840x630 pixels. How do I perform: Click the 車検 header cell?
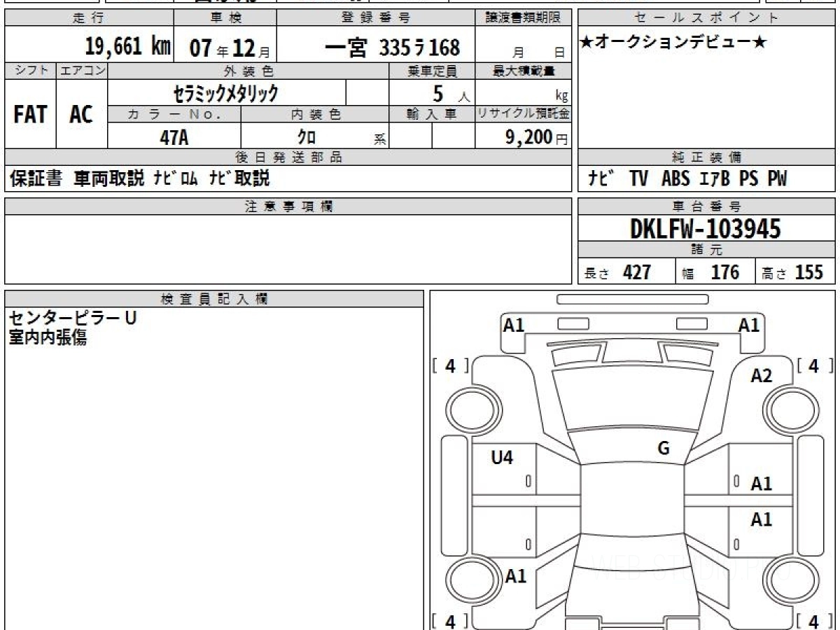[225, 18]
